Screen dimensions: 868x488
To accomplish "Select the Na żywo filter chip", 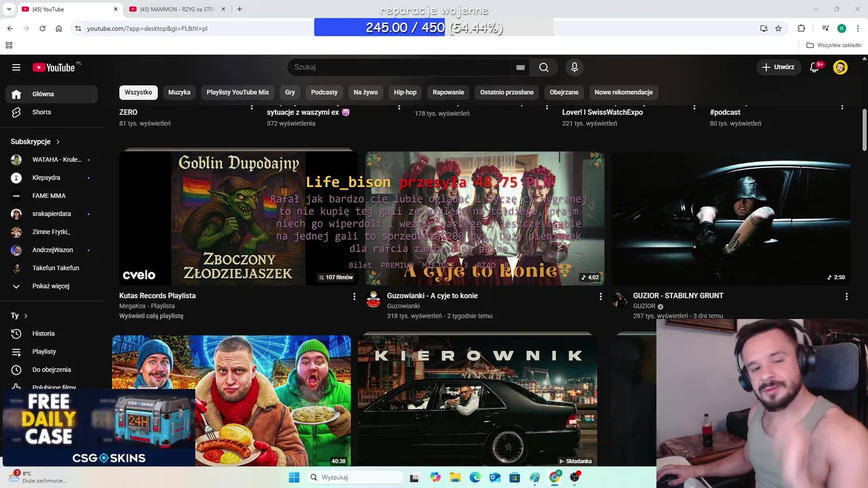I will (x=366, y=92).
